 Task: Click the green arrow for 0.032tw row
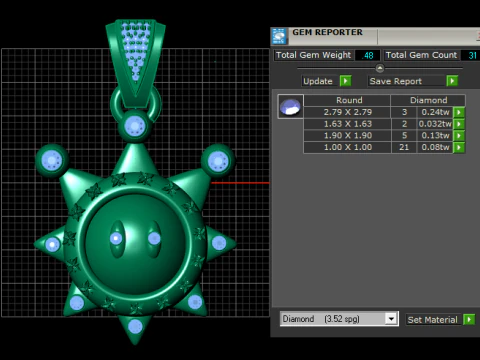pyautogui.click(x=459, y=124)
